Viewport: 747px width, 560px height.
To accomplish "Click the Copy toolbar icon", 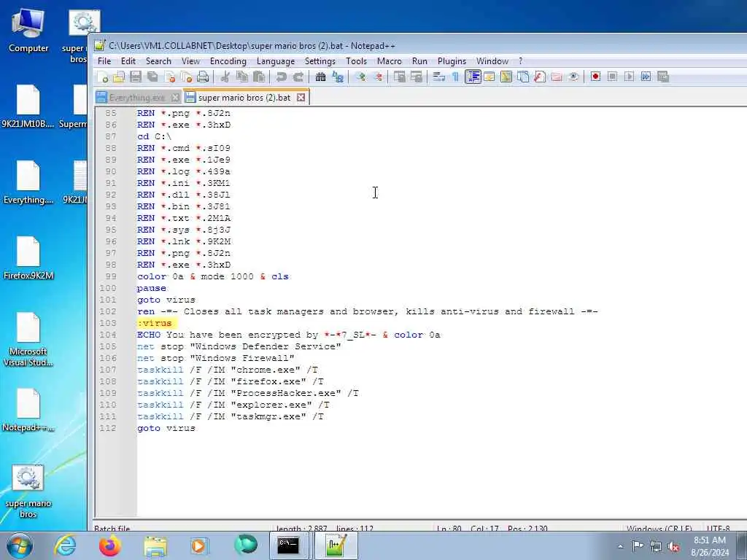I will [x=242, y=77].
